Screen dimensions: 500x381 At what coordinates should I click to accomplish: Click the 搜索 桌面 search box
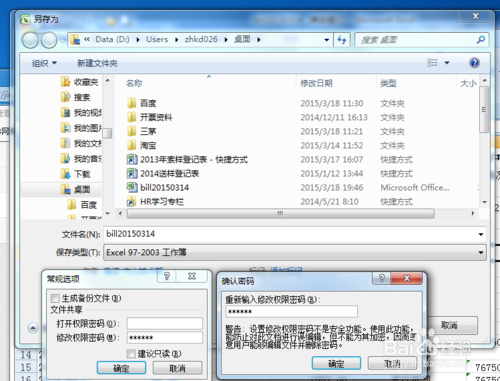422,40
